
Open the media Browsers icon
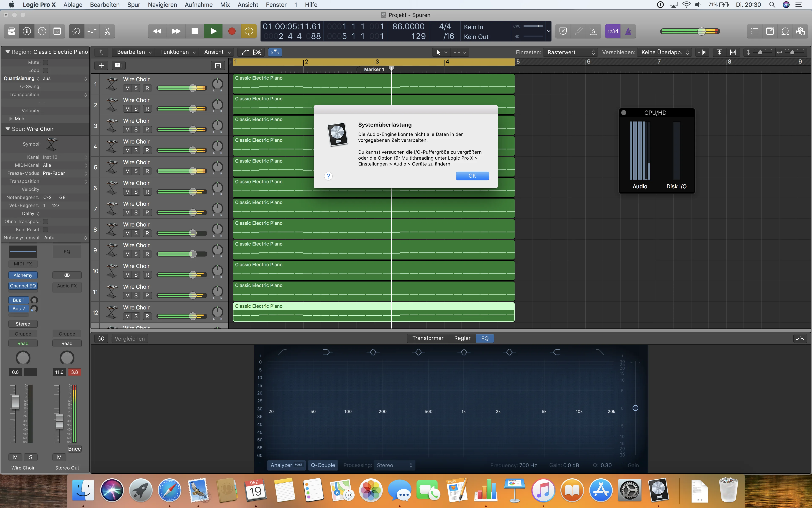pos(800,31)
